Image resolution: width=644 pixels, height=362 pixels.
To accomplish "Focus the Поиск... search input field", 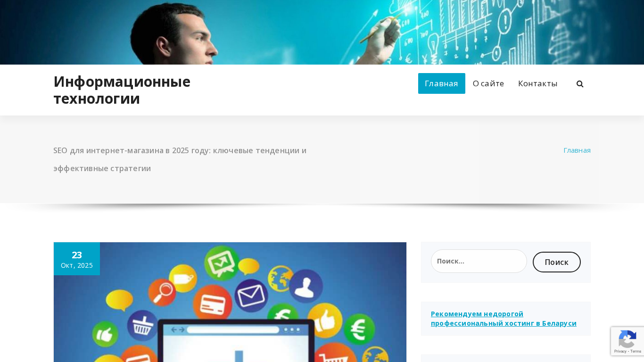I will pyautogui.click(x=479, y=261).
